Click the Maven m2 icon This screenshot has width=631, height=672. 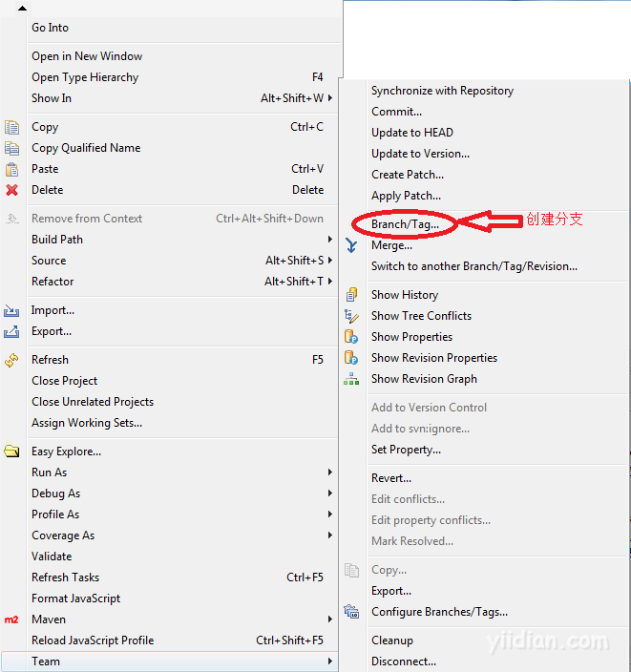click(x=11, y=619)
